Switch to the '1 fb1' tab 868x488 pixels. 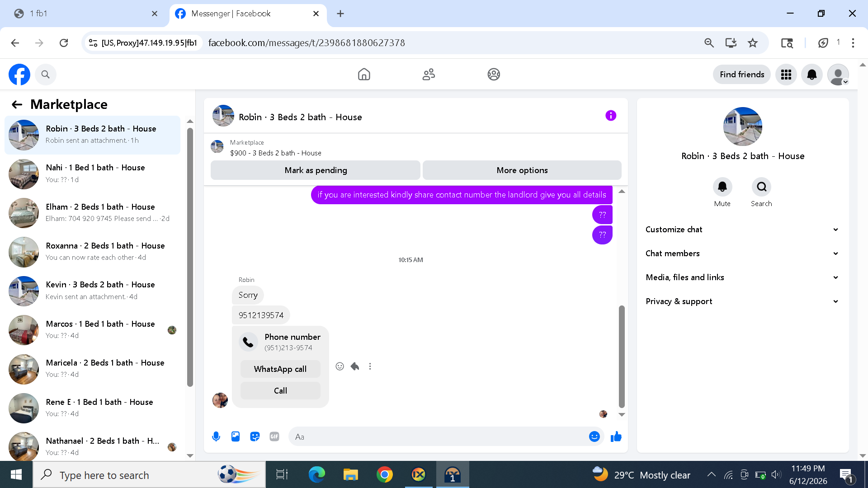tap(86, 14)
